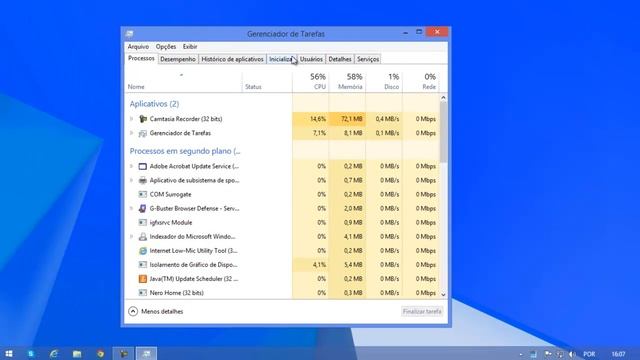Switch to the Serviços tab
This screenshot has height=360, width=640.
pos(368,59)
